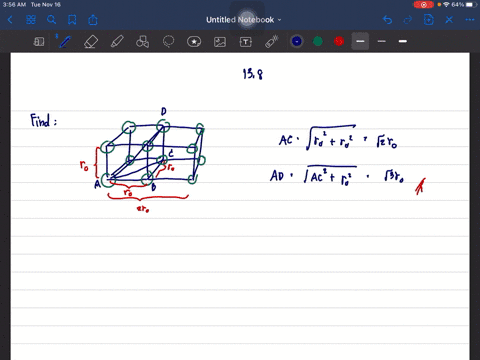Open the more options ellipsis menu
The image size is (480, 360).
tap(470, 20)
